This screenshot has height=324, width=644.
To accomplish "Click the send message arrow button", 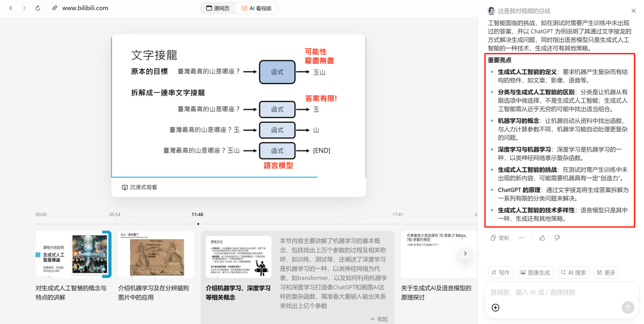I will (627, 307).
